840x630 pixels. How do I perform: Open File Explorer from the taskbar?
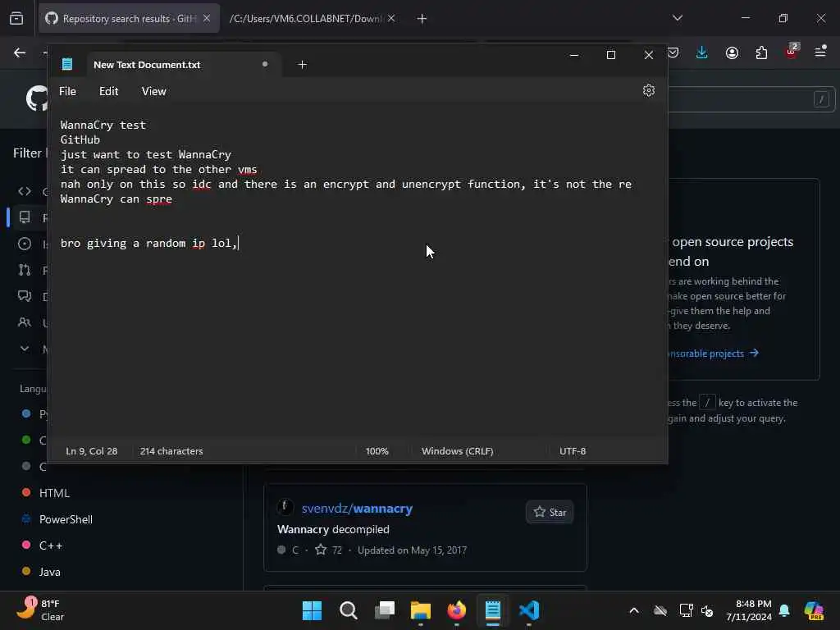click(x=421, y=610)
